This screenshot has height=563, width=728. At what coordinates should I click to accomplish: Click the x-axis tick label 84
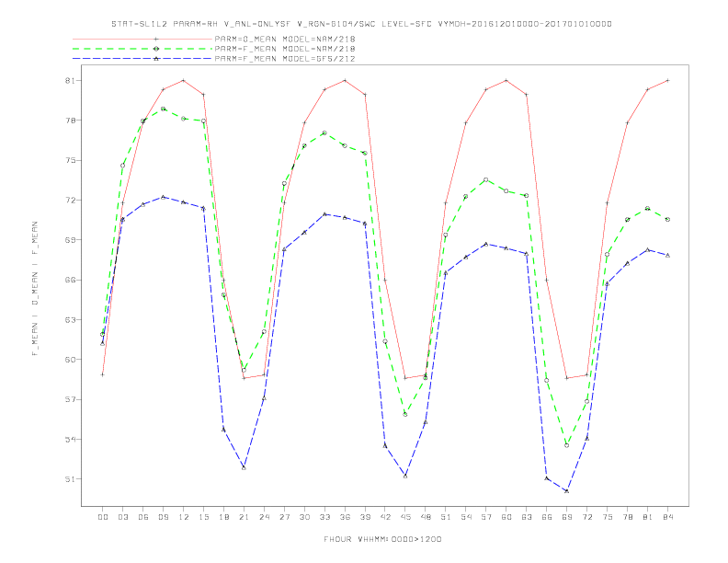tap(668, 517)
